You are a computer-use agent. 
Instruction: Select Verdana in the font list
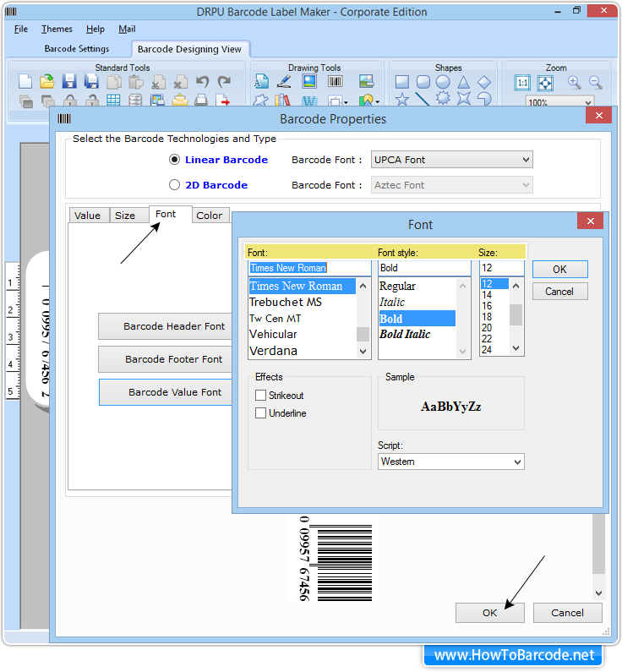[302, 351]
